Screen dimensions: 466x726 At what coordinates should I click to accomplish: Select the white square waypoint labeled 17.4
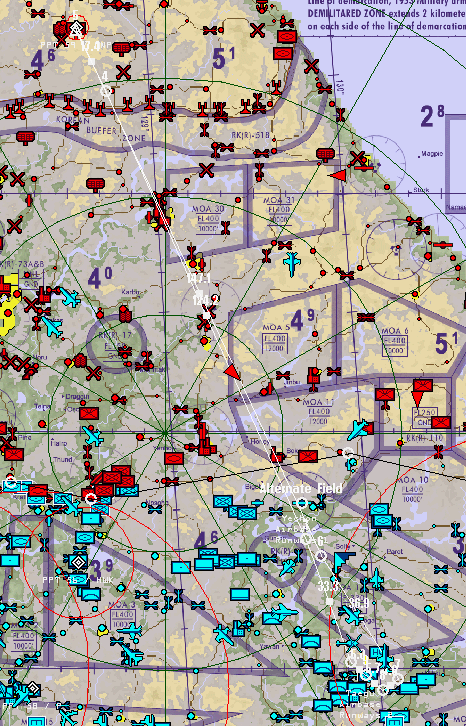click(x=92, y=61)
